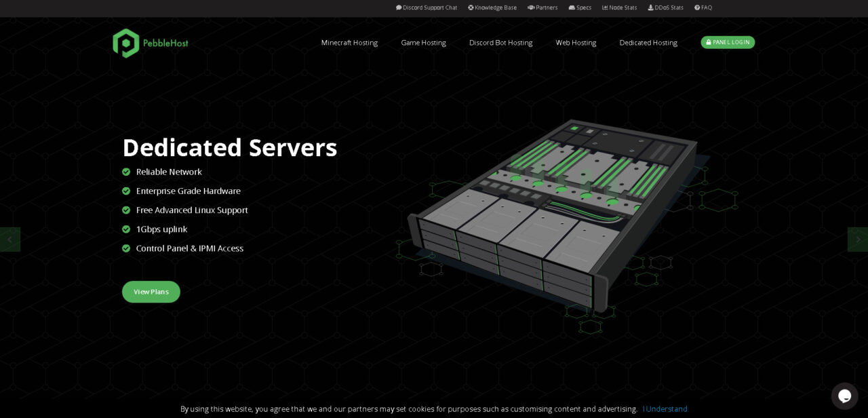Screen dimensions: 868x418
Task: Open Discord Support Chat link
Action: tap(427, 7)
